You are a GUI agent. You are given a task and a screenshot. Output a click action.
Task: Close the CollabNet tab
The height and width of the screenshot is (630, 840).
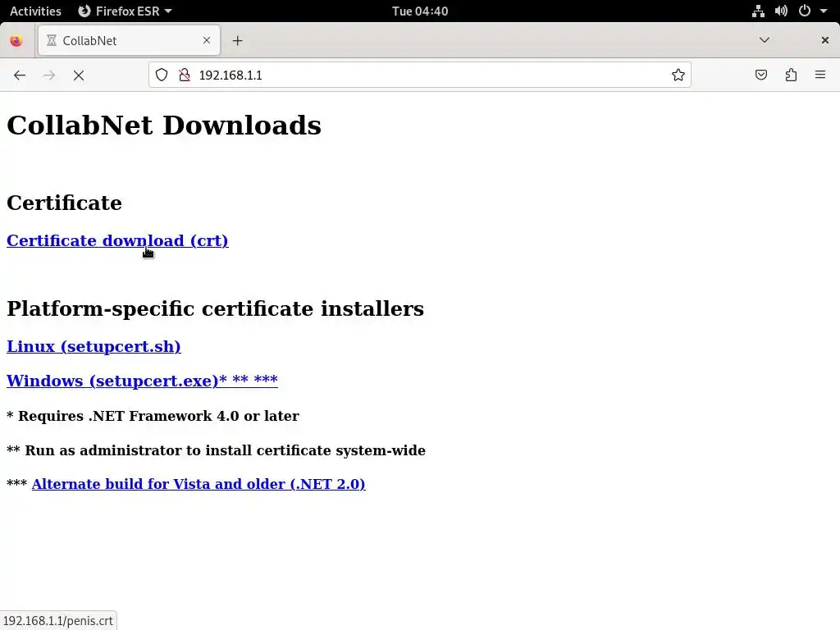click(207, 40)
